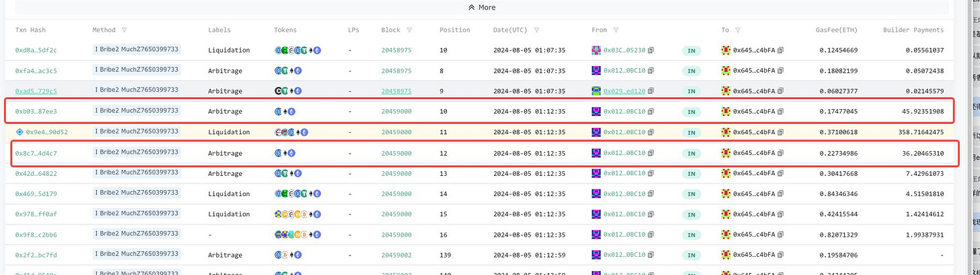Copy From address in 0x8c7…4d4c7 row
Screen dimensions: 980x275
point(651,153)
